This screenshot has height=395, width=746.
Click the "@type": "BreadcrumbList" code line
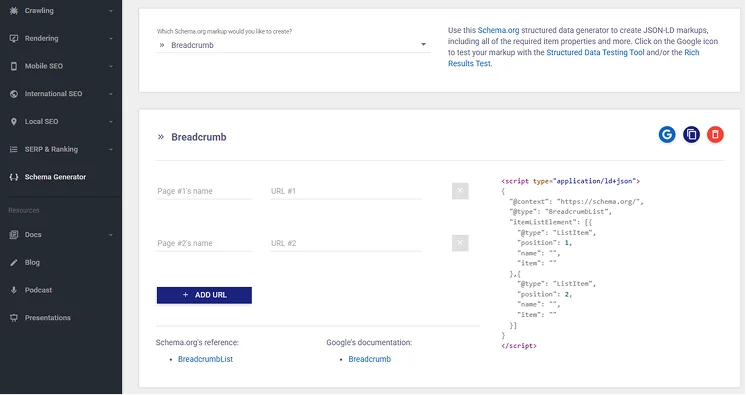pos(561,212)
